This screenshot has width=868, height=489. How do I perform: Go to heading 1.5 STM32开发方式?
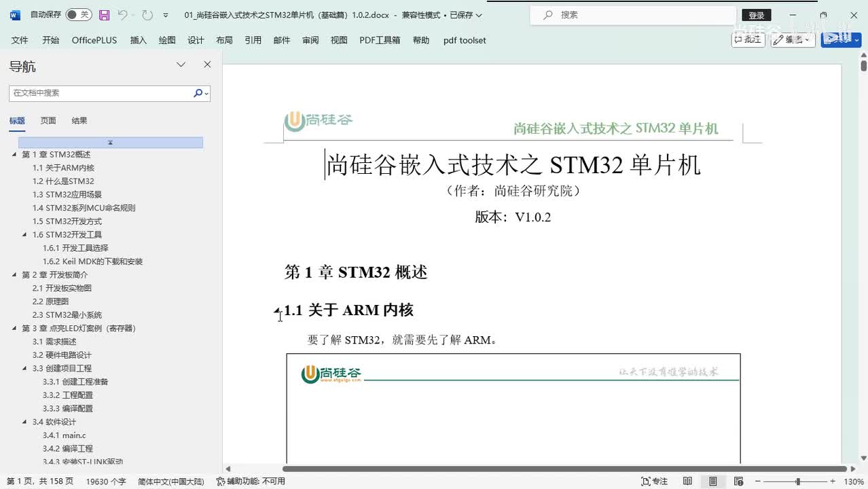67,221
